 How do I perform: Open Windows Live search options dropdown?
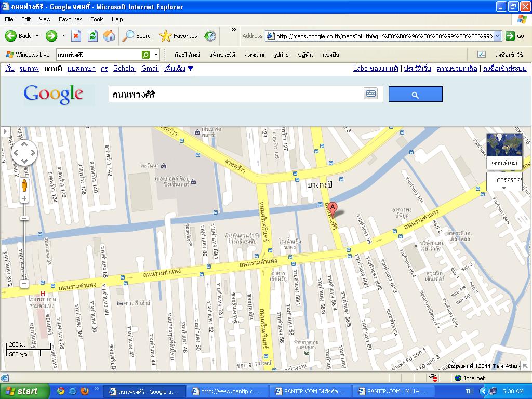point(156,55)
